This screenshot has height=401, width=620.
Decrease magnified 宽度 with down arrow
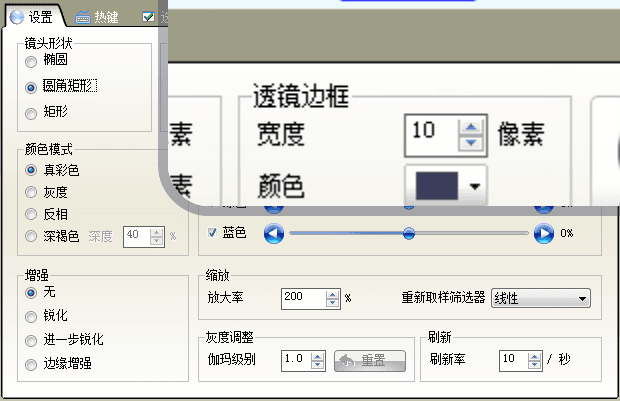pyautogui.click(x=471, y=143)
